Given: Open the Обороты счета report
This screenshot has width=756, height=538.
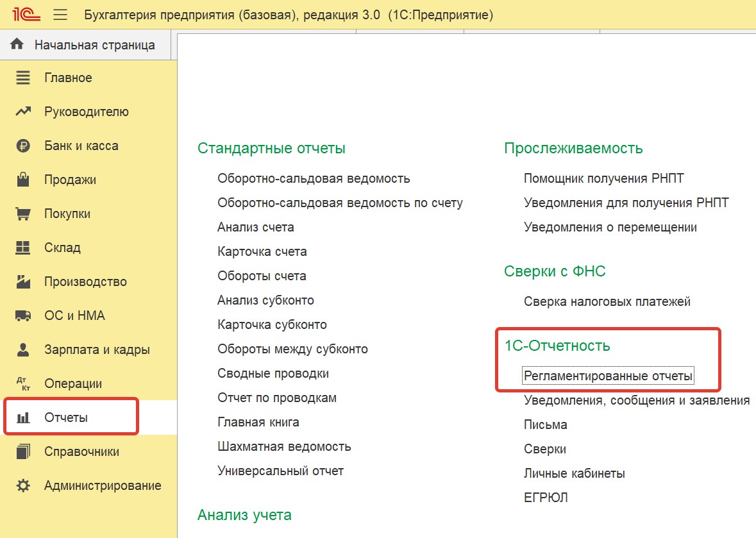Looking at the screenshot, I should 262,276.
